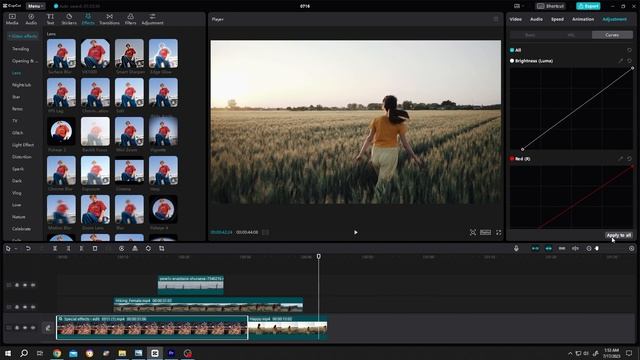
Task: Select the Basic adjustment sub-tab
Action: point(530,35)
